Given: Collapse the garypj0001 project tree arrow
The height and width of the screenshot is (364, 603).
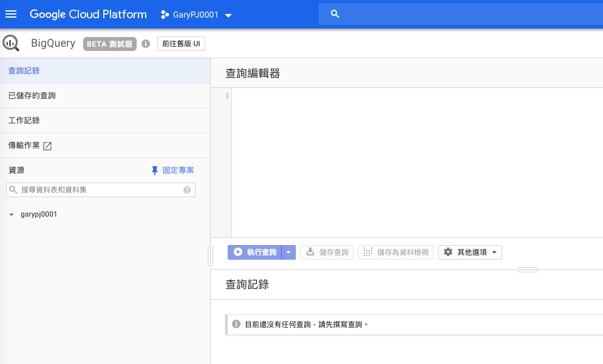Looking at the screenshot, I should coord(12,215).
